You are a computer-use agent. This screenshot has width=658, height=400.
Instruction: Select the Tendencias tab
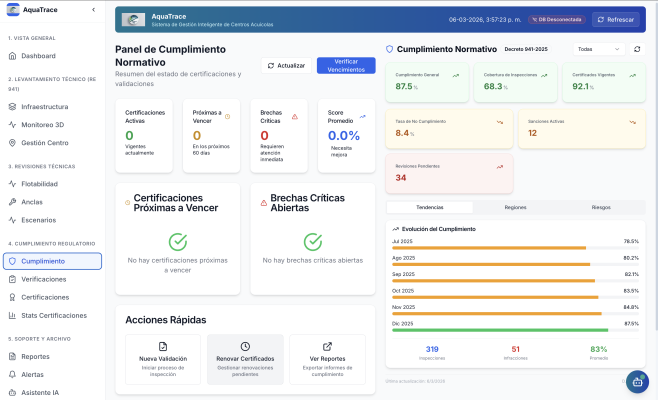tap(429, 207)
